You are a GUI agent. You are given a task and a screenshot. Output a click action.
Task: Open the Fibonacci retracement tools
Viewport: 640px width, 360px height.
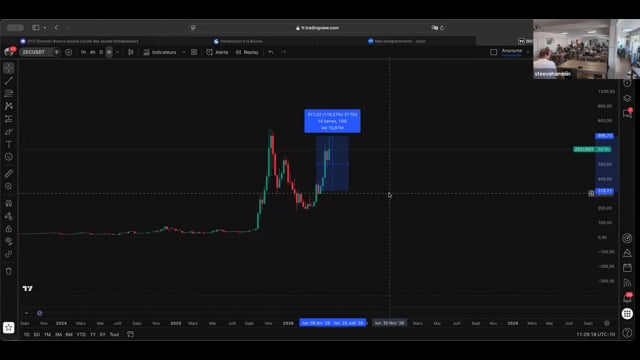coord(9,93)
